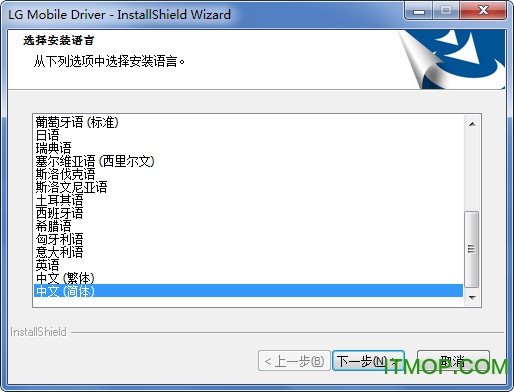This screenshot has height=392, width=514.
Task: Pick 斯洛伐克语 from the list
Action: tap(248, 174)
